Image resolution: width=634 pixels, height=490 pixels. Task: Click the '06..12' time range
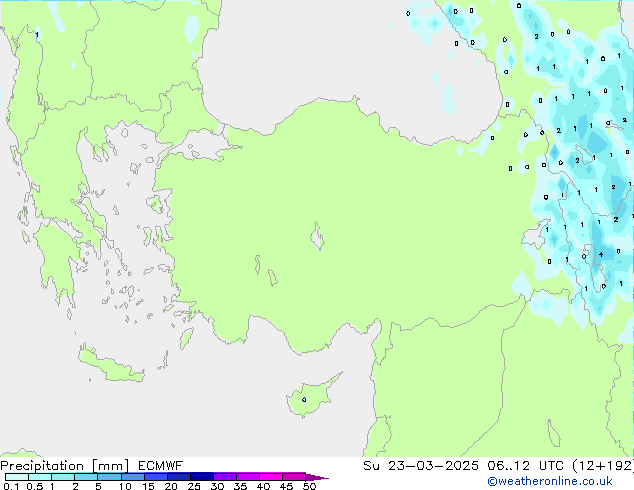509,466
